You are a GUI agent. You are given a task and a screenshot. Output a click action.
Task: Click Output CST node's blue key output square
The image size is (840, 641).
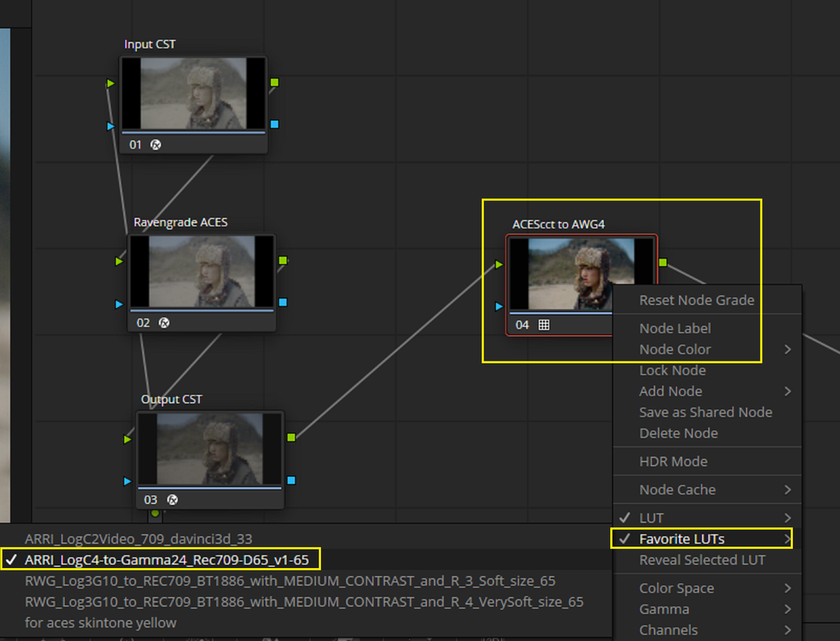[x=291, y=480]
